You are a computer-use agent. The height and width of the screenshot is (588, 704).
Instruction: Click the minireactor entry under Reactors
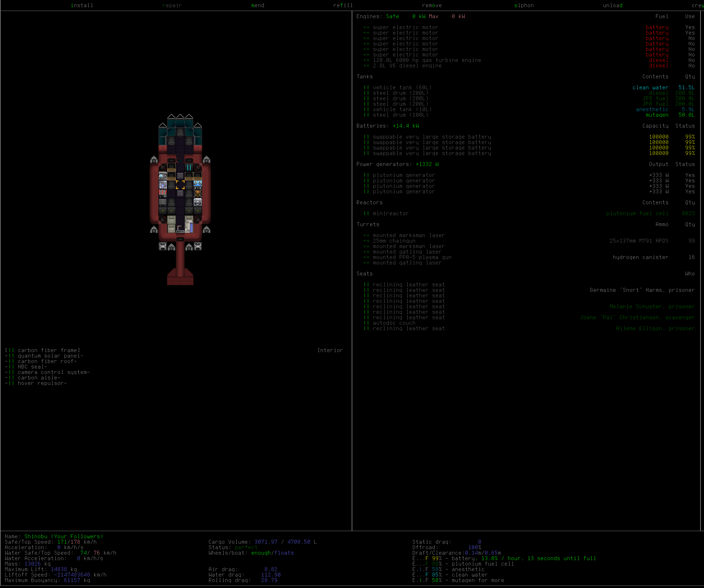click(x=529, y=214)
